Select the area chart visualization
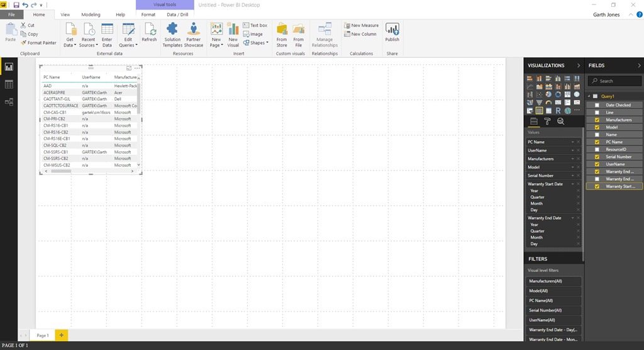This screenshot has height=350, width=644. tap(539, 86)
